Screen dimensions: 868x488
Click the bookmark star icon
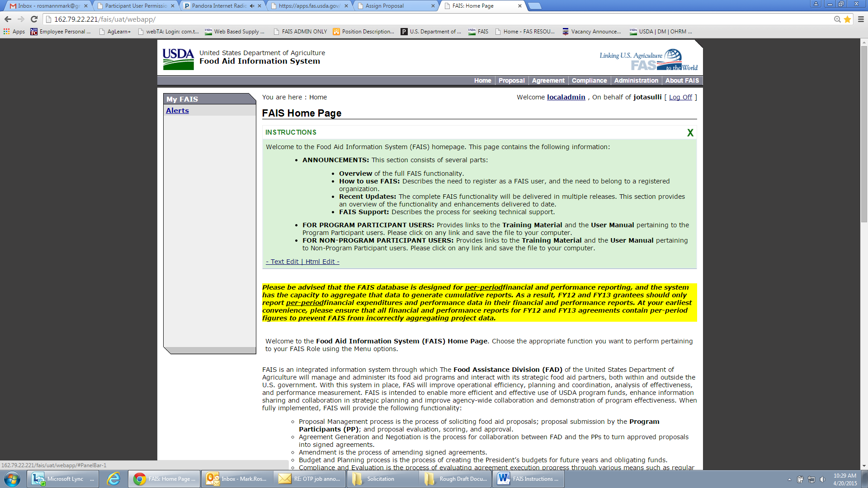coord(848,19)
